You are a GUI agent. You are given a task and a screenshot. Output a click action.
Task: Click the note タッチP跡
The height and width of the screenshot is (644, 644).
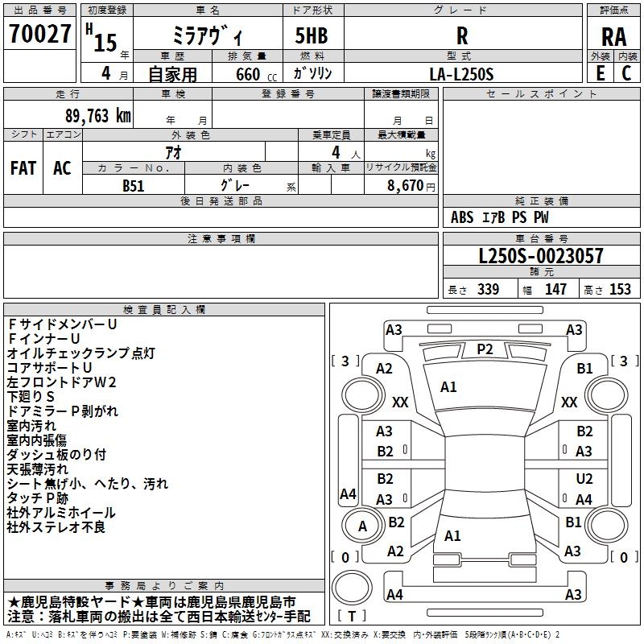[37, 498]
